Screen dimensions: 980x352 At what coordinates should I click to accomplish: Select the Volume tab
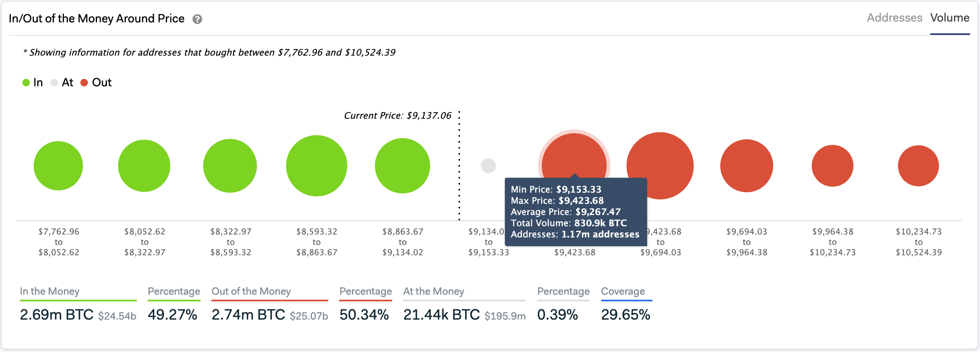tap(950, 18)
